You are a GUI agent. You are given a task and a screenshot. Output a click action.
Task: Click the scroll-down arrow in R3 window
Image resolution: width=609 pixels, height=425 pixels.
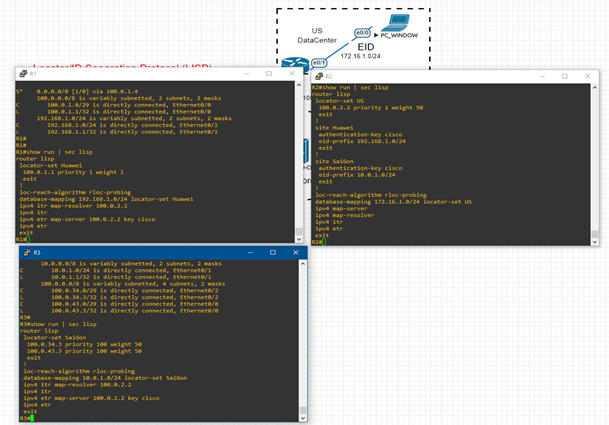pyautogui.click(x=303, y=418)
